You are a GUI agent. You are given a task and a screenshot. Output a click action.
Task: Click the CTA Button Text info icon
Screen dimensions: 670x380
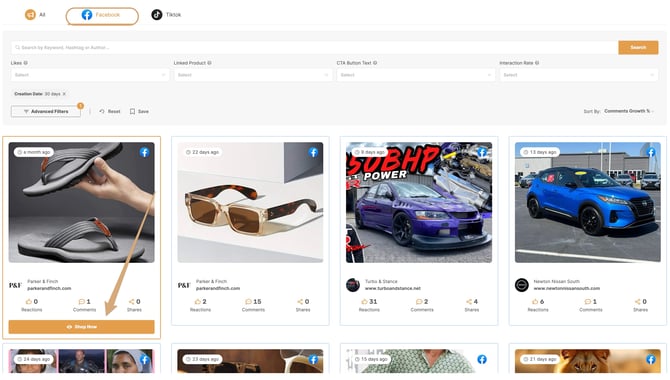tap(375, 63)
